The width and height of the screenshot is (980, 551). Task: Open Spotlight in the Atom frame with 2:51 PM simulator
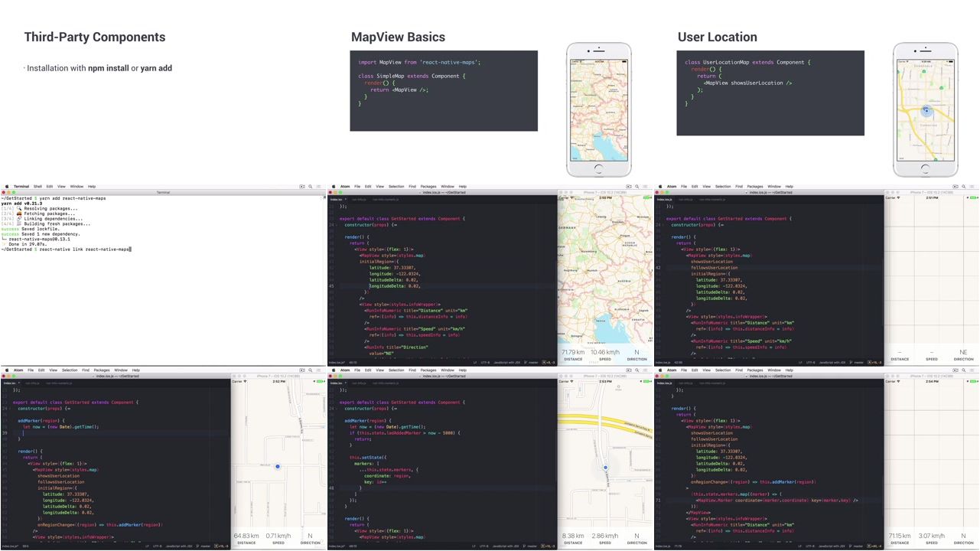[965, 187]
